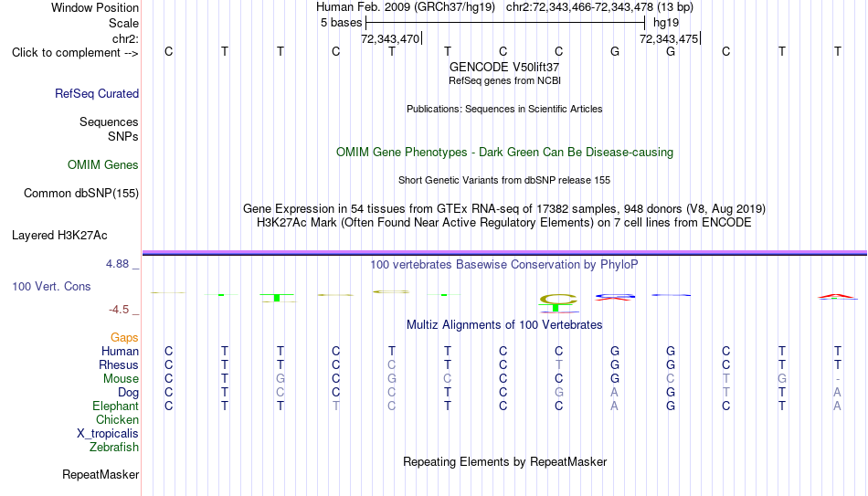
Task: Click the Sequences track label
Action: (109, 121)
